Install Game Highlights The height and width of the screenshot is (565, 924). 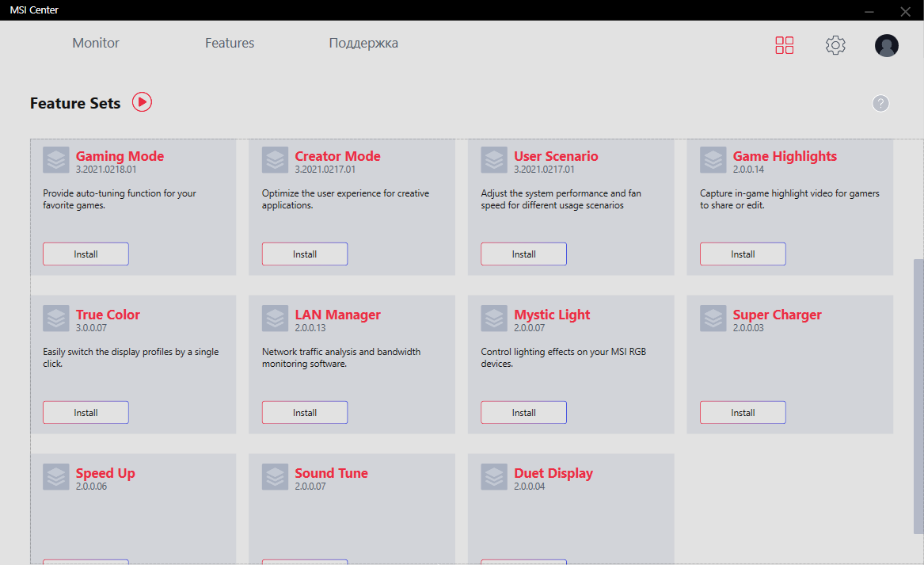click(743, 254)
